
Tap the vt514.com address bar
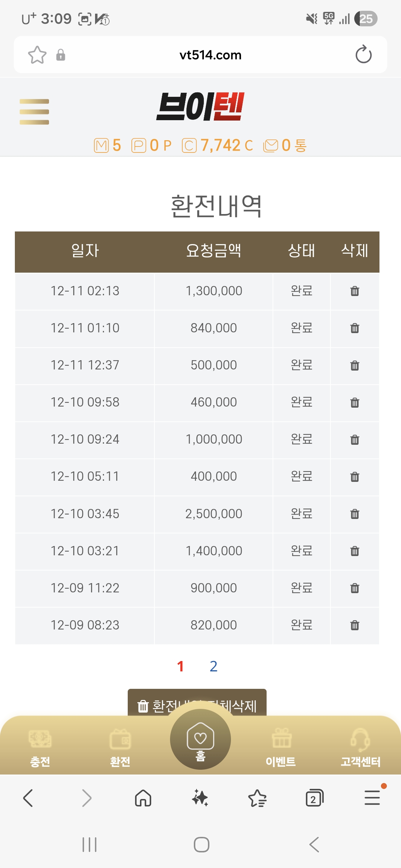[210, 55]
